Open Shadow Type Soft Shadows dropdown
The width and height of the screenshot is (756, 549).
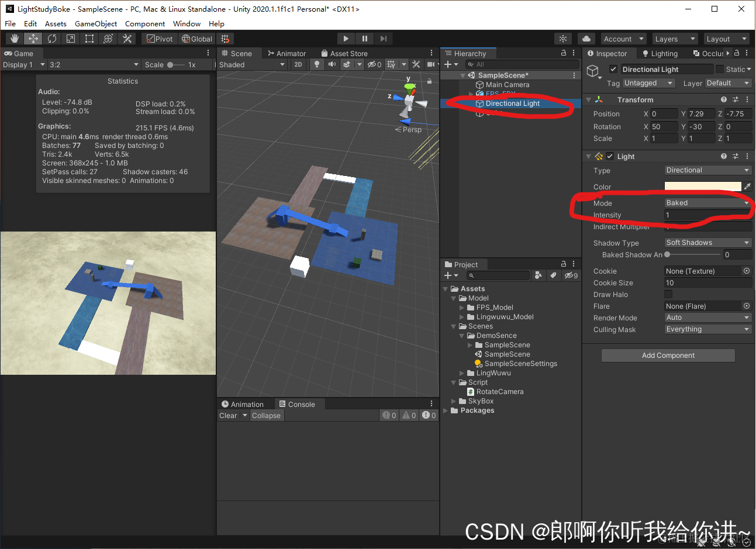point(708,243)
